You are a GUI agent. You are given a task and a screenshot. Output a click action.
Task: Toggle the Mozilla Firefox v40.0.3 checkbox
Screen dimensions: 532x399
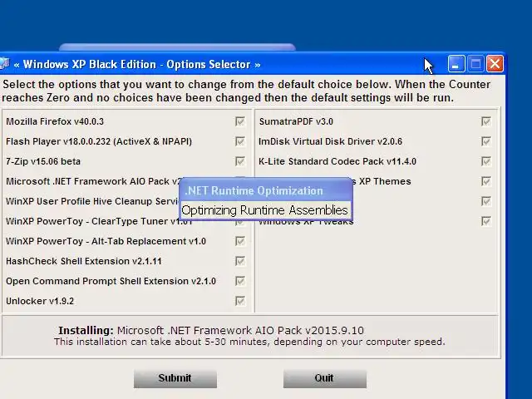240,121
